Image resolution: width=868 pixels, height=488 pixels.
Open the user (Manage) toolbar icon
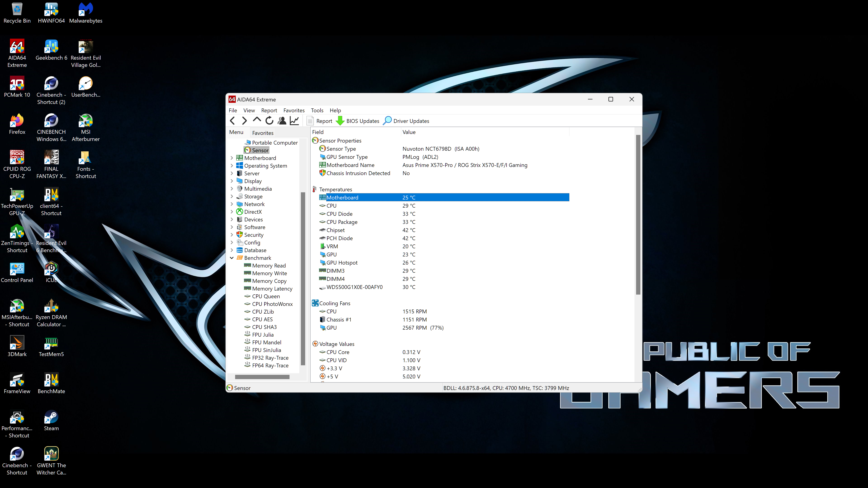pos(282,121)
